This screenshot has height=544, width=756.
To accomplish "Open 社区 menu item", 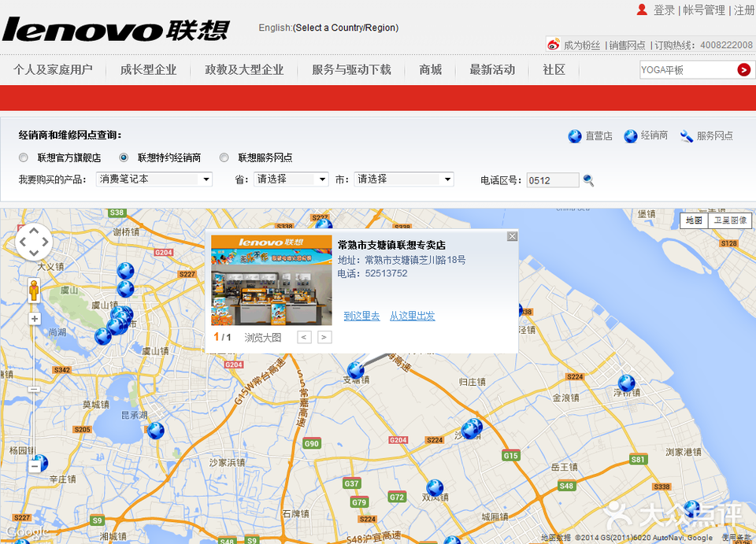I will pos(554,70).
